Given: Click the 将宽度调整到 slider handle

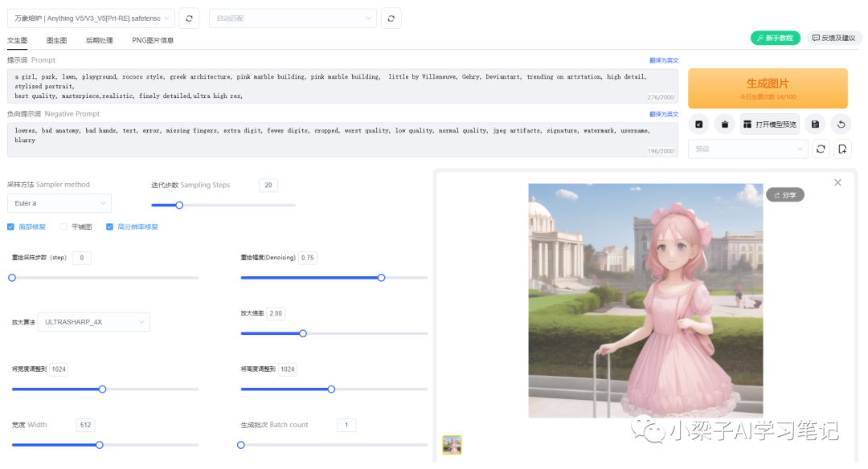Looking at the screenshot, I should pos(102,389).
